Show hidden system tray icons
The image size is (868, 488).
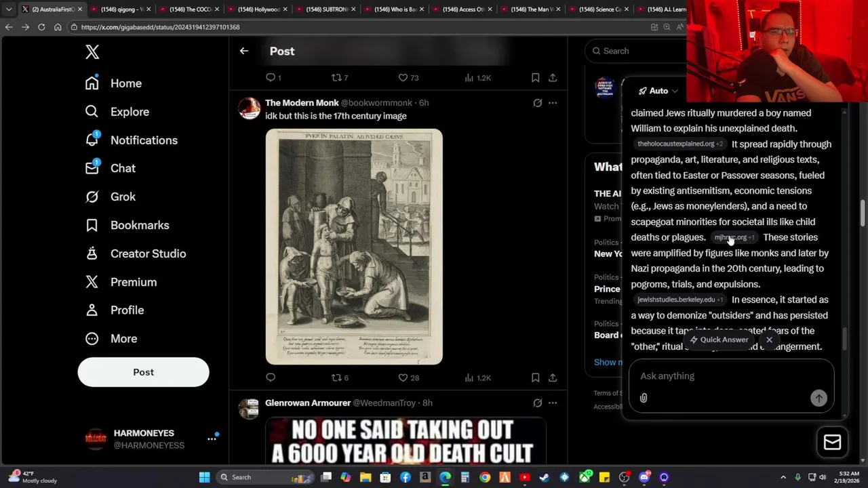[783, 477]
